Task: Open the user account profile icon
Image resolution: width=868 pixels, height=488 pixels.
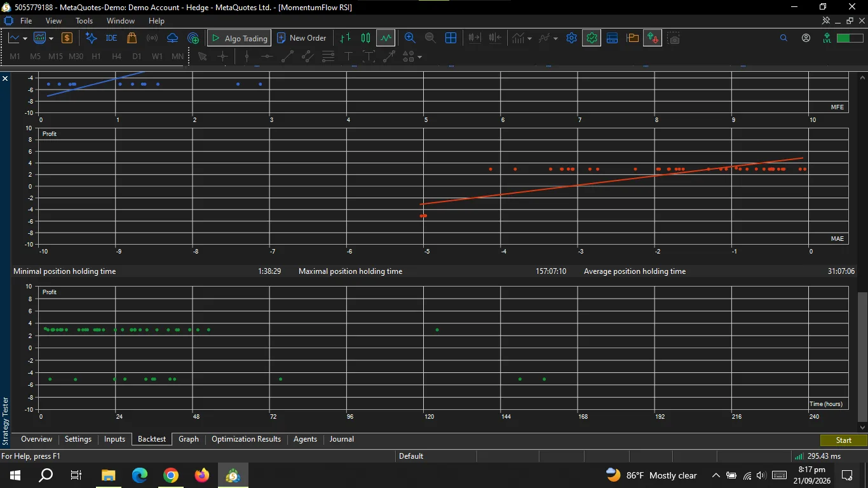Action: tap(806, 38)
